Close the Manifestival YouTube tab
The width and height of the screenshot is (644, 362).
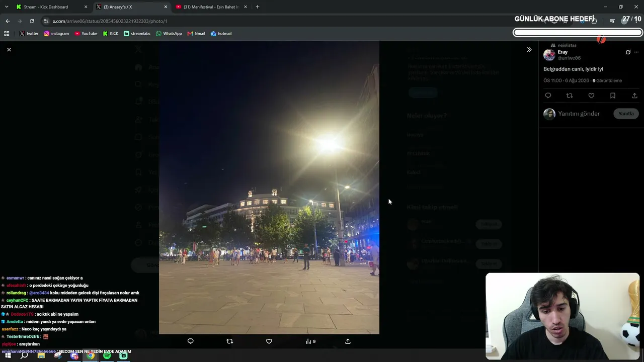[x=245, y=7]
